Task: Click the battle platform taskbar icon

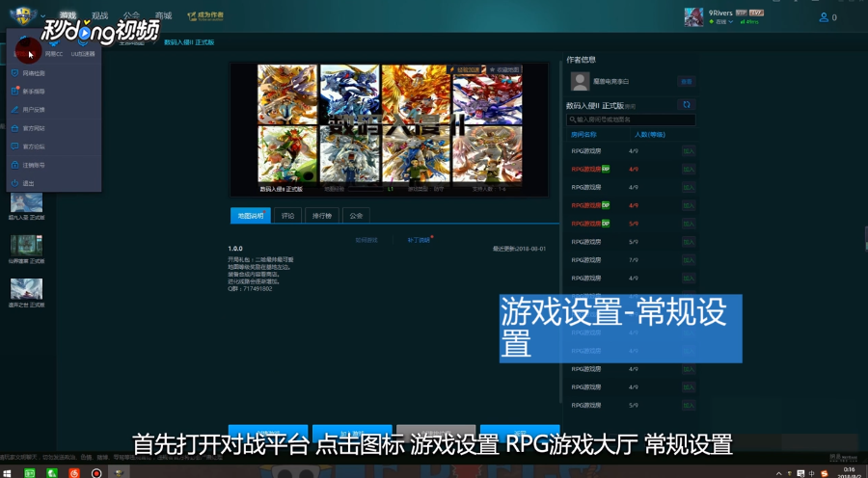Action: [x=119, y=472]
